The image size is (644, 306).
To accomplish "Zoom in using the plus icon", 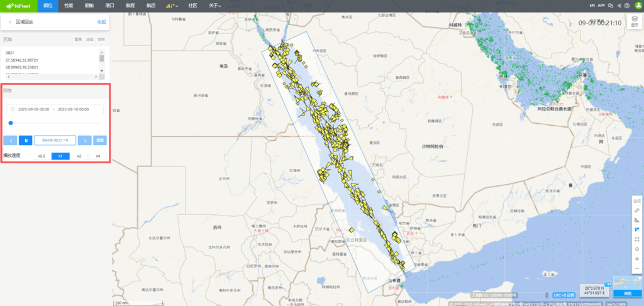I will point(637,259).
